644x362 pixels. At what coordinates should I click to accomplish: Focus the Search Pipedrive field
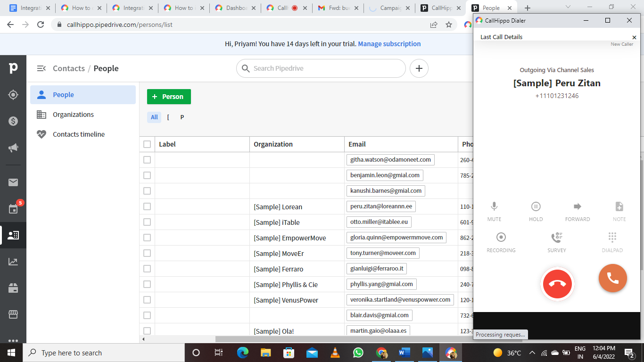tap(321, 68)
